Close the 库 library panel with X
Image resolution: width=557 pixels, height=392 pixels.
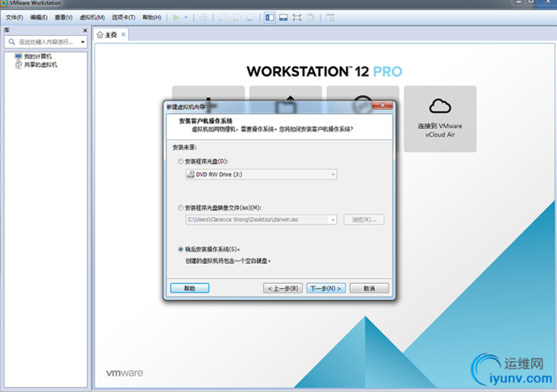(x=85, y=30)
